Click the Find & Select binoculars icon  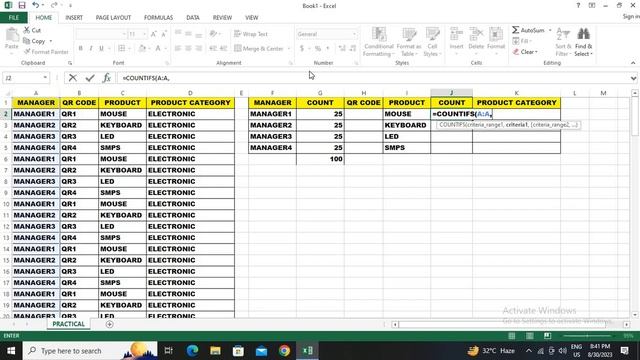coord(584,35)
